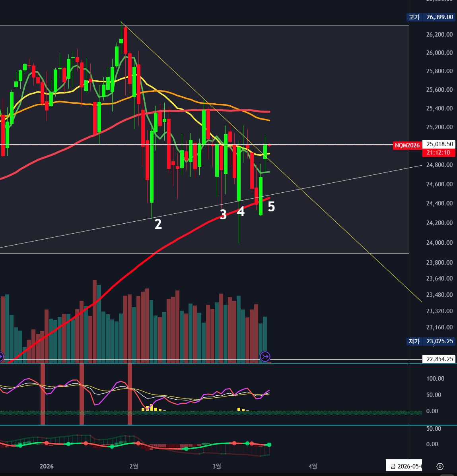Click the 저가 23,025.25 low price label
Image resolution: width=457 pixels, height=476 pixels.
click(x=431, y=341)
